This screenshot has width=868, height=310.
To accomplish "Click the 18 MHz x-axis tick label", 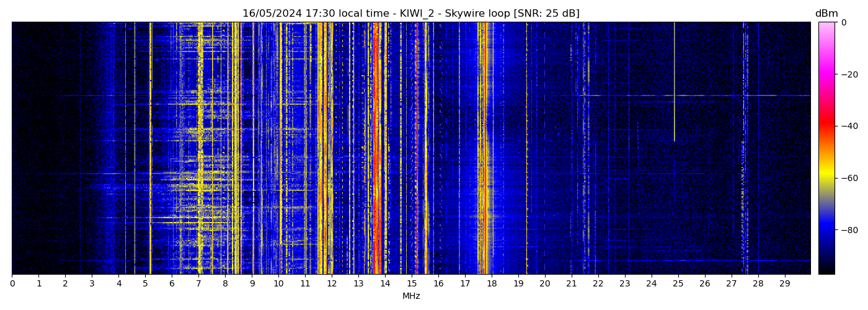I will [x=492, y=284].
